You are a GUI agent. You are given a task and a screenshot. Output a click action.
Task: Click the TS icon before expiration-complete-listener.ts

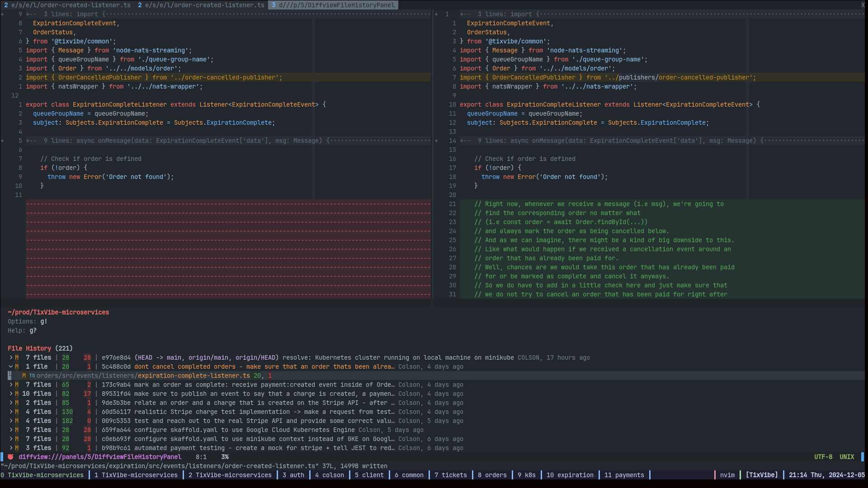[32, 375]
